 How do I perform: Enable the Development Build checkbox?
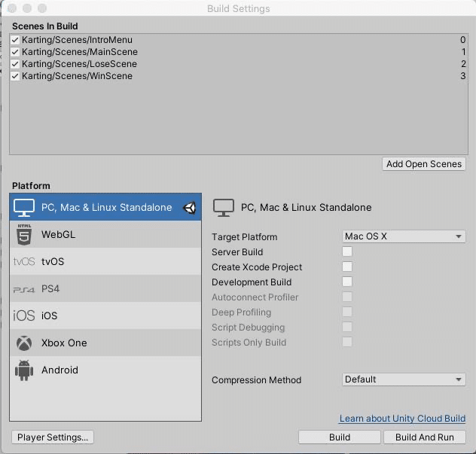347,282
